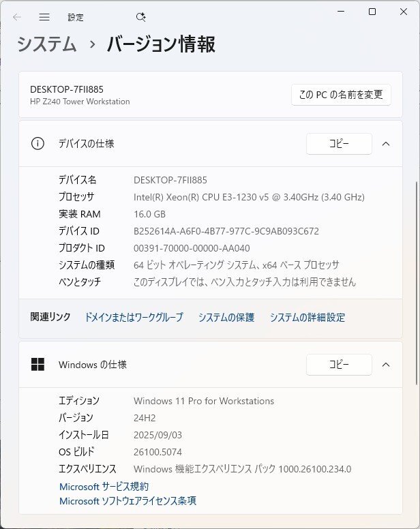Click the DESKTOP-7FII885 PC name at top
The width and height of the screenshot is (420, 529).
66,89
